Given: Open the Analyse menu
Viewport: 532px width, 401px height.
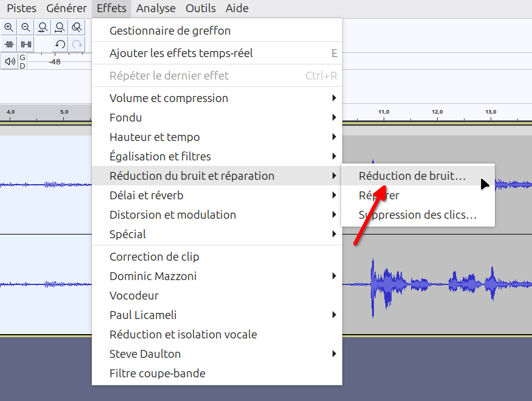Looking at the screenshot, I should tap(156, 9).
